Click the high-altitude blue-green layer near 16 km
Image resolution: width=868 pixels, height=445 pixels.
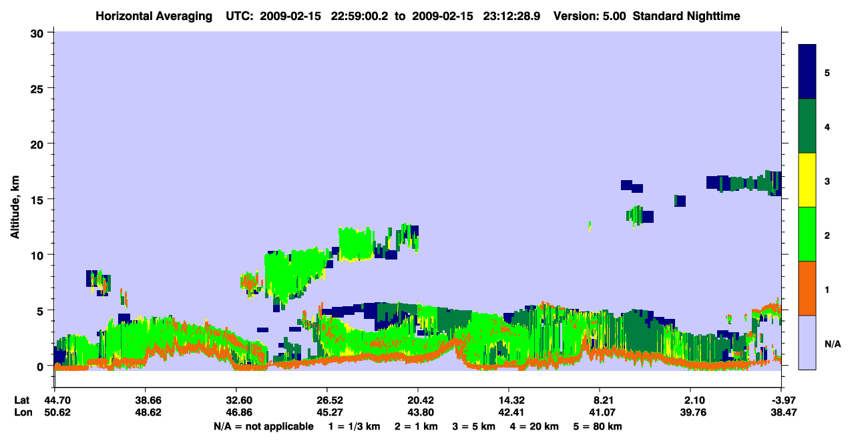(744, 182)
